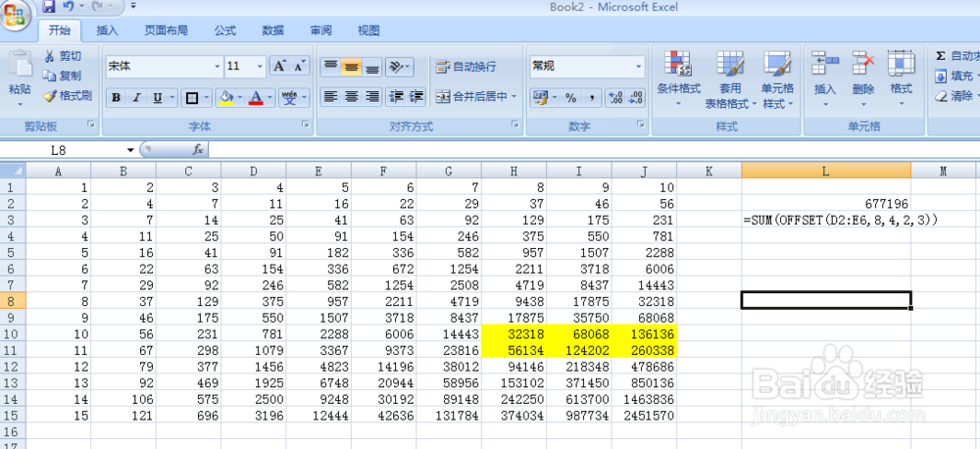980x449 pixels.
Task: Expand the Name Box L8 dropdown
Action: click(130, 150)
